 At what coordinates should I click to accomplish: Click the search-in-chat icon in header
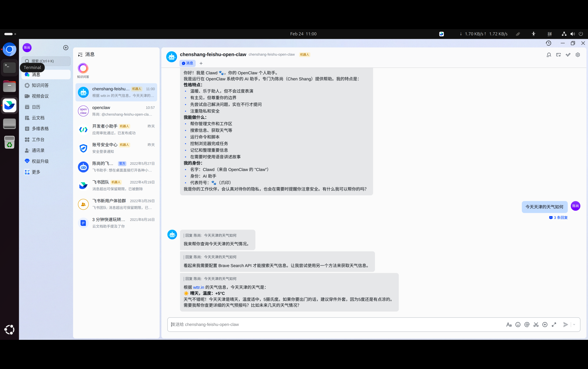549,55
